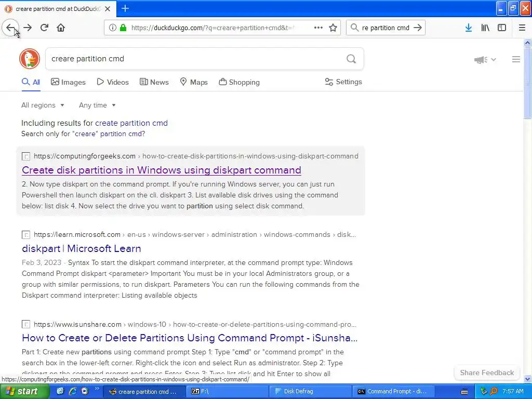Switch to the F:\ taskbar window
Image resolution: width=532 pixels, height=399 pixels.
(228, 391)
